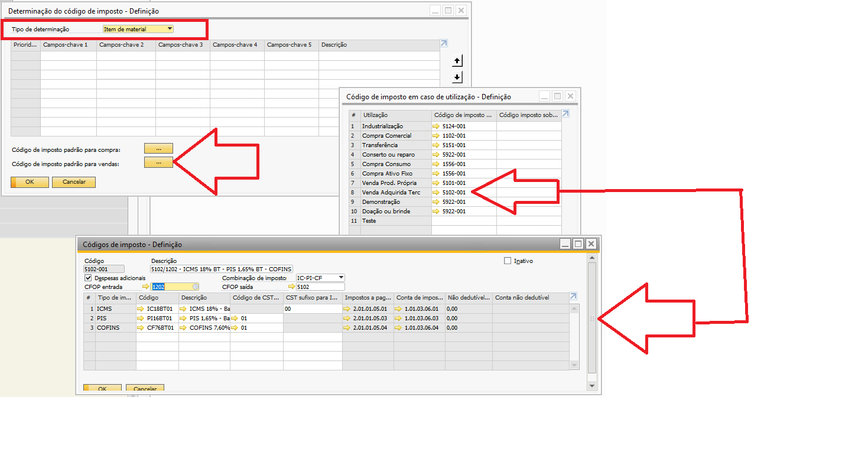Click expand-table icon in Códigos de imposto grid
Viewport: 868px width, 468px height.
(573, 297)
